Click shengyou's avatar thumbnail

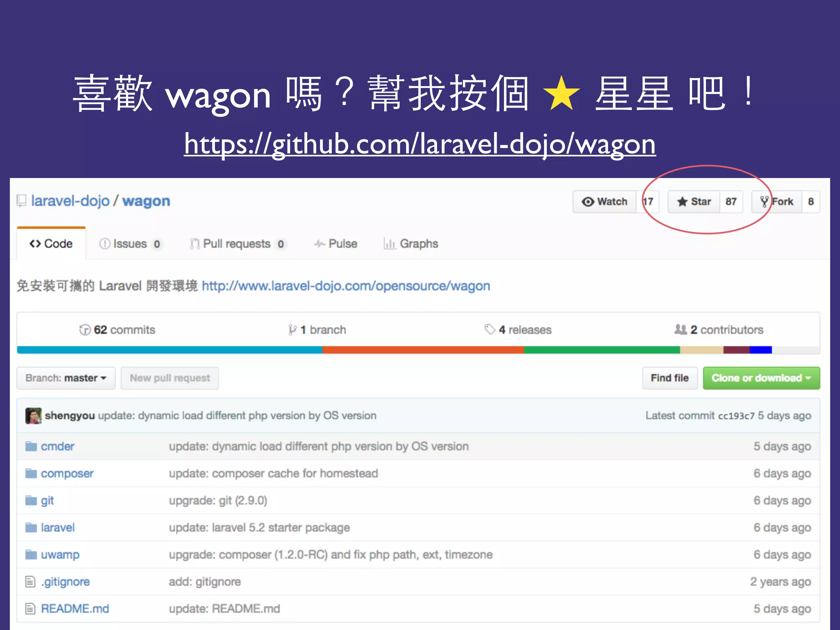click(33, 415)
